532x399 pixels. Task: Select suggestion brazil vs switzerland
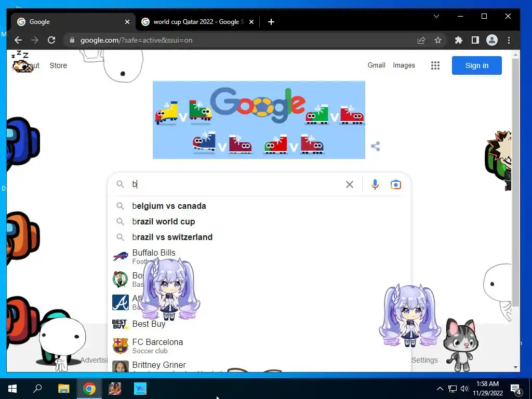(x=259, y=237)
